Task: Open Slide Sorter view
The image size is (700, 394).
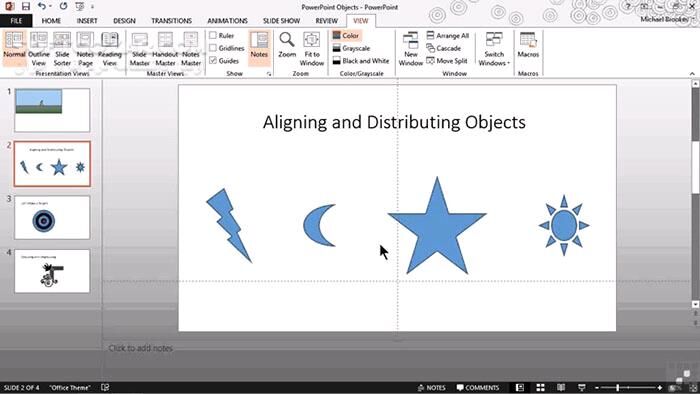Action: (62, 48)
